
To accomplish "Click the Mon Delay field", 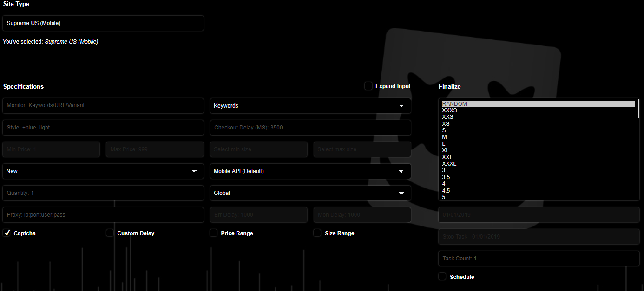I will [x=362, y=215].
